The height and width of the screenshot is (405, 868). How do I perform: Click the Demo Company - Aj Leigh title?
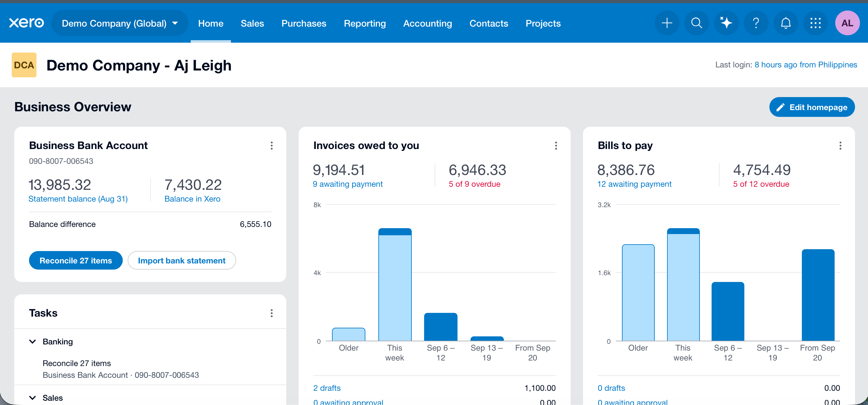139,65
